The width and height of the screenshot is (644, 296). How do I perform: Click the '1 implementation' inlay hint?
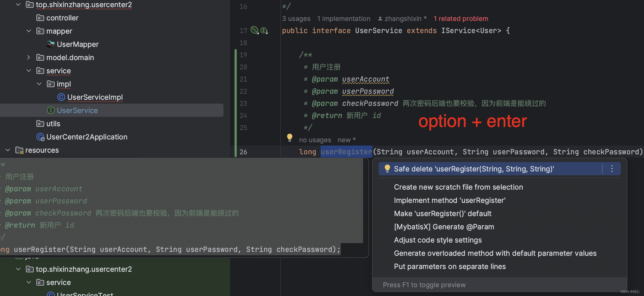(344, 18)
